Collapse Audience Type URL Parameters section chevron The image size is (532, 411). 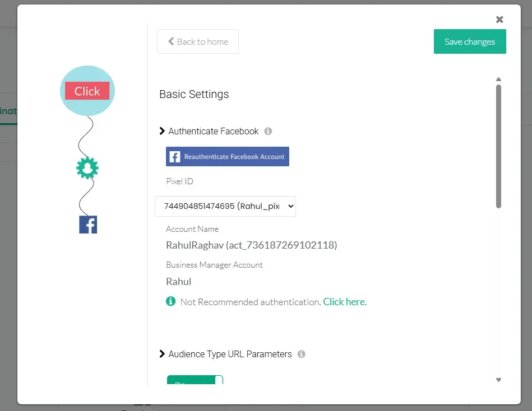(x=162, y=354)
